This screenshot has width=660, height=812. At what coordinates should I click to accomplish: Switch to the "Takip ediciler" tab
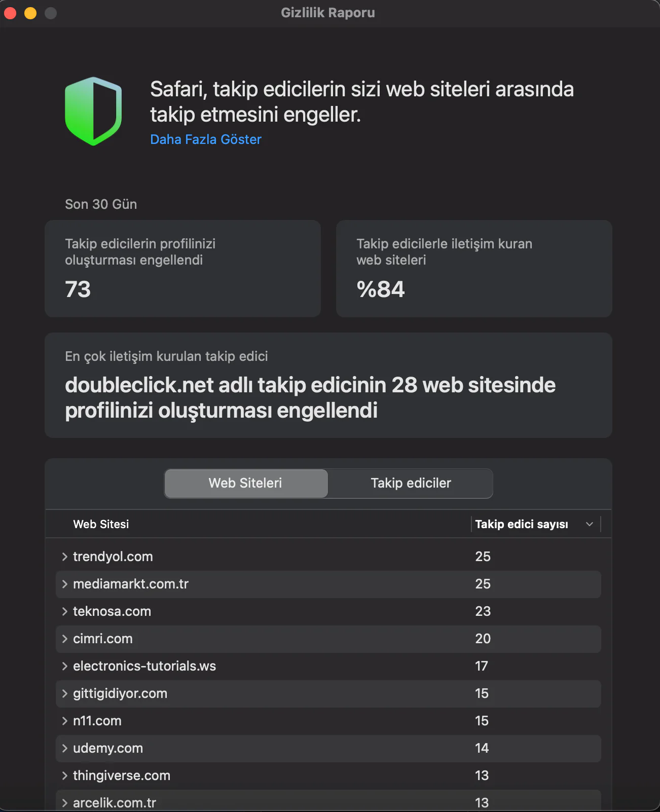(411, 483)
